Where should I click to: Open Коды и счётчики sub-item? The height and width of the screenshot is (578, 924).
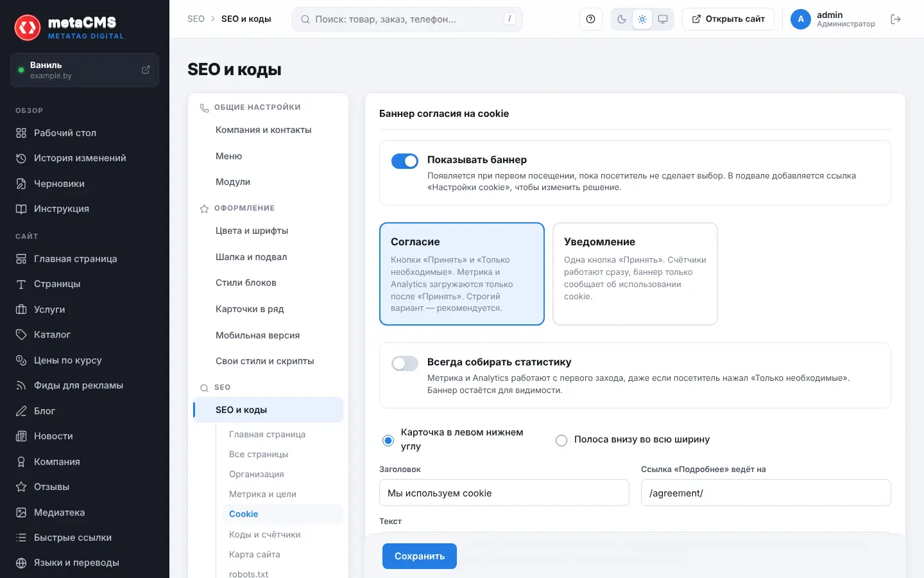[264, 534]
